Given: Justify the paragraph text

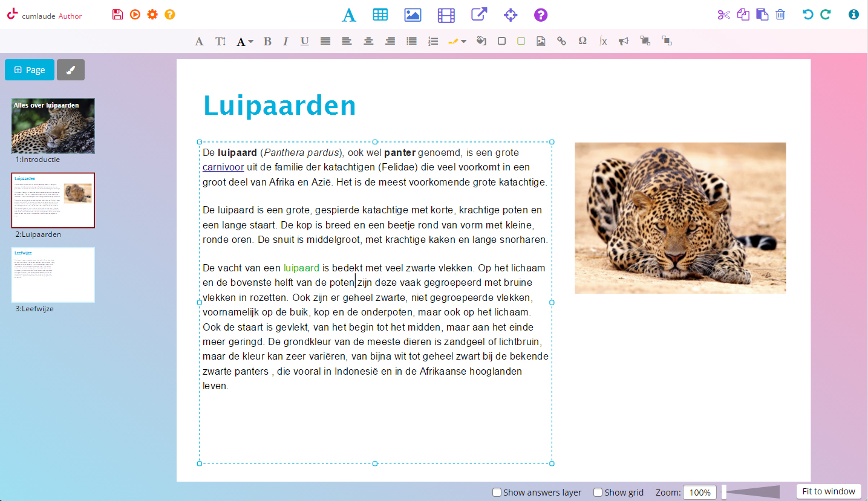Looking at the screenshot, I should pos(325,41).
